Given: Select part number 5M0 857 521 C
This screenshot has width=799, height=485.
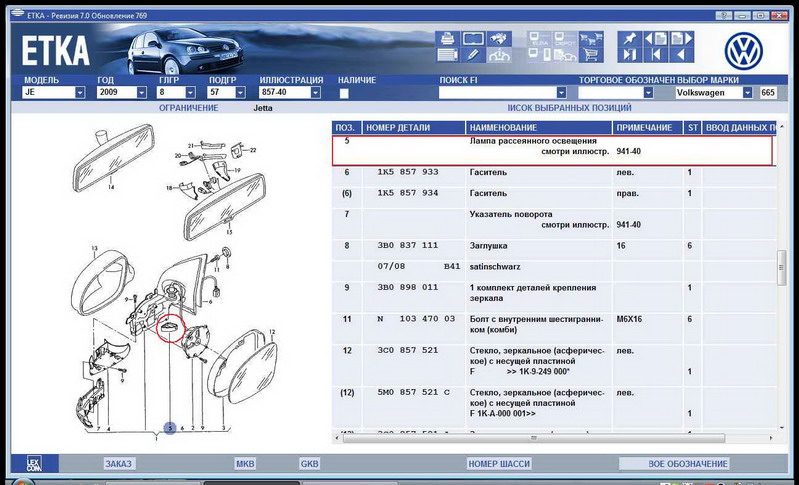Looking at the screenshot, I should [x=414, y=393].
